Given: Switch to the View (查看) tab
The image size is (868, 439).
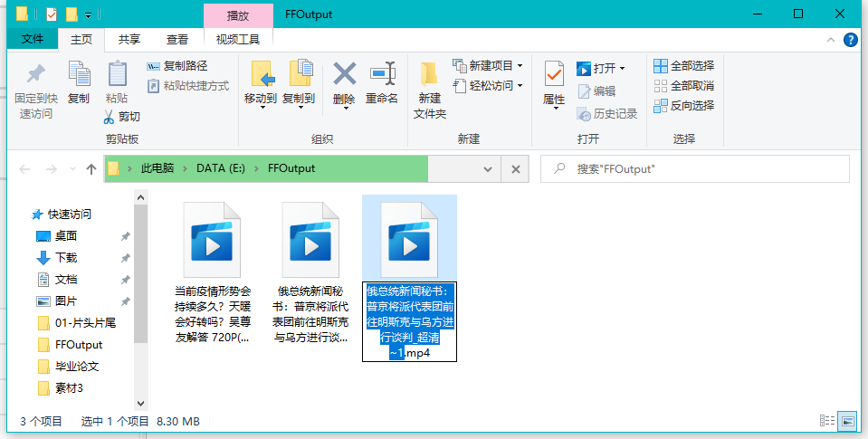Looking at the screenshot, I should [x=177, y=39].
